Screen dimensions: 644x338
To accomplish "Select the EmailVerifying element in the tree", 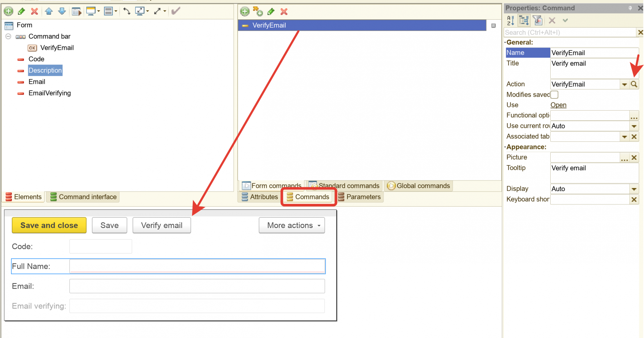I will tap(50, 93).
